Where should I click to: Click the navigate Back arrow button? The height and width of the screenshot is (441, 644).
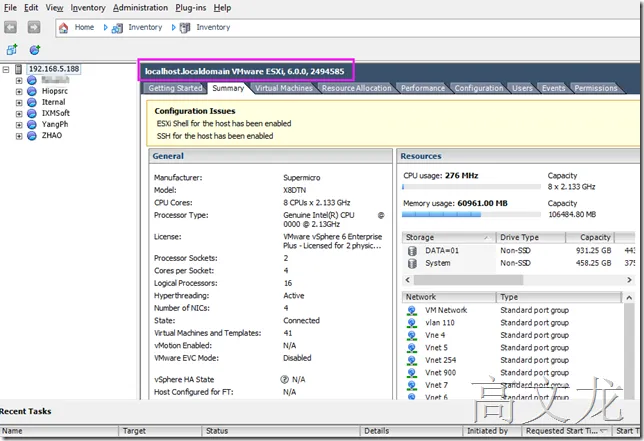[10, 28]
